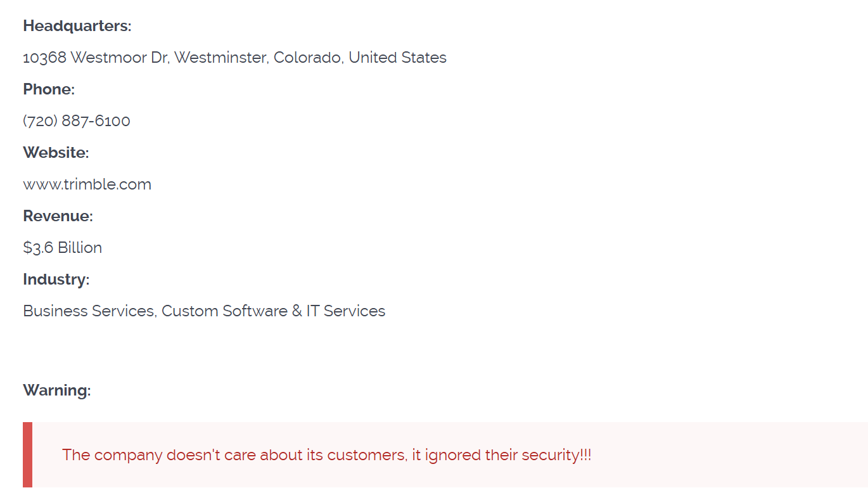Click the word Westminster in address

point(222,58)
